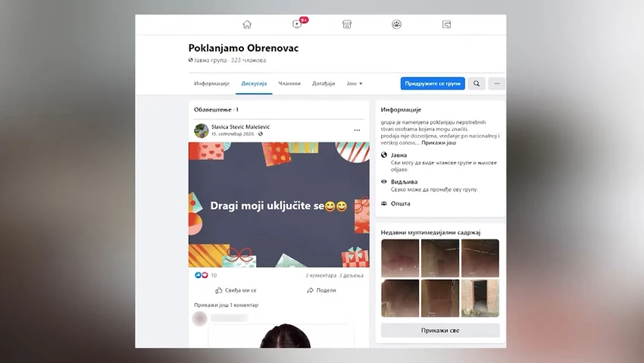Open the Groups icon in top navigation
This screenshot has width=644, height=363.
click(x=396, y=25)
